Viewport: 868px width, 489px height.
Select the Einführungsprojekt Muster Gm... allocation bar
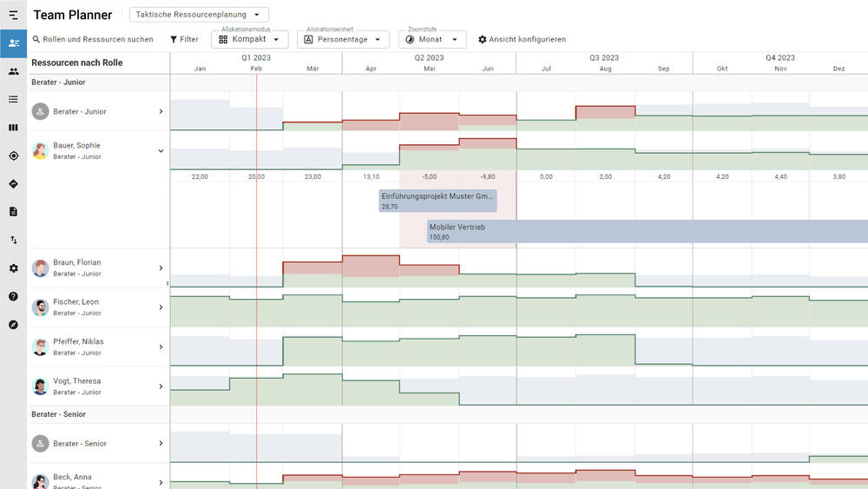[x=437, y=201]
